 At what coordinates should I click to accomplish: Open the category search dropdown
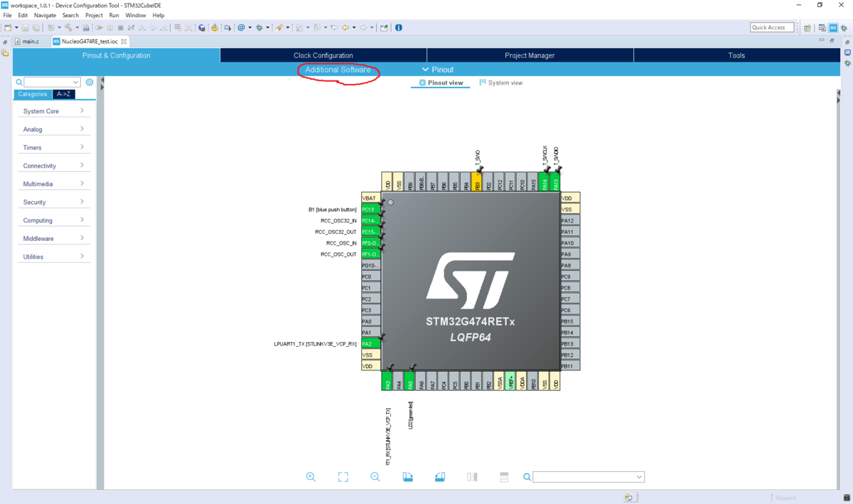coord(75,82)
